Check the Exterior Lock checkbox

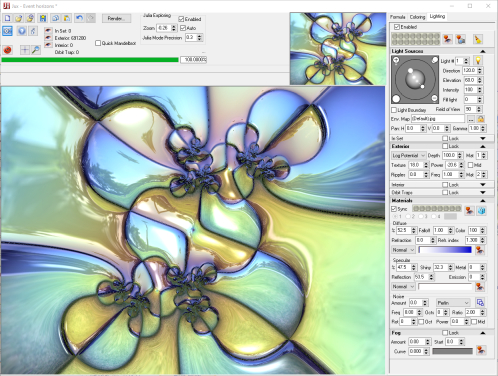(x=445, y=146)
